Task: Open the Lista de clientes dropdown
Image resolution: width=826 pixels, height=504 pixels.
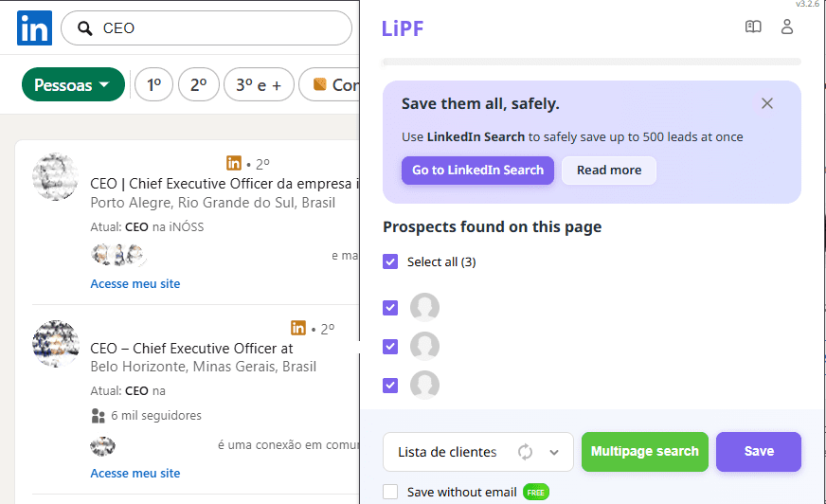Action: (554, 452)
